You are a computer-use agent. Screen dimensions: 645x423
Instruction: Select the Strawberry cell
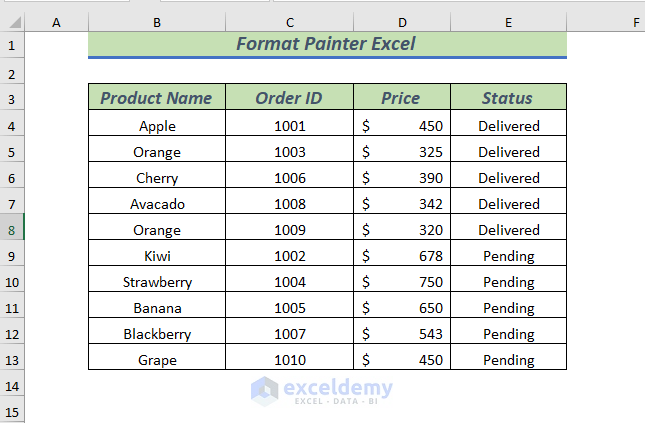pos(157,282)
